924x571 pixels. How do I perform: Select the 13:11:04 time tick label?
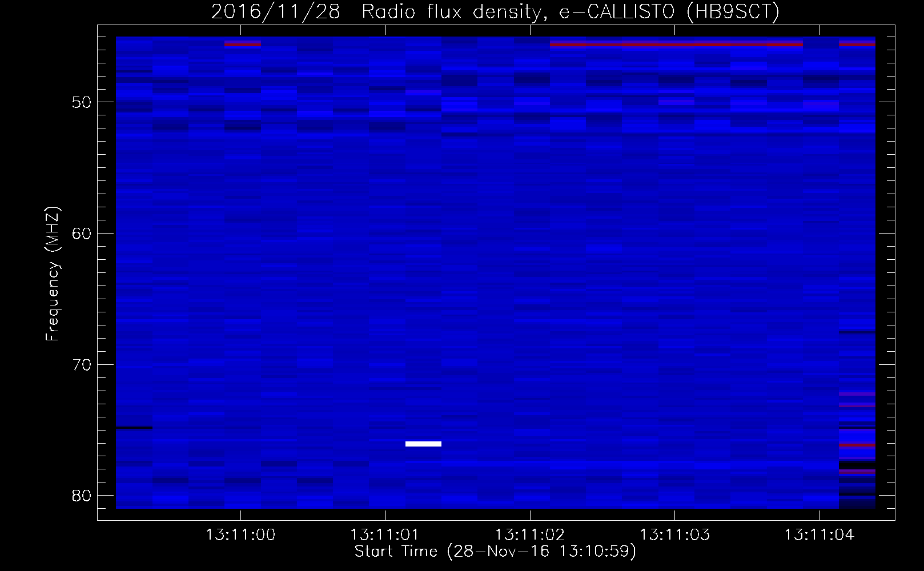(x=819, y=535)
